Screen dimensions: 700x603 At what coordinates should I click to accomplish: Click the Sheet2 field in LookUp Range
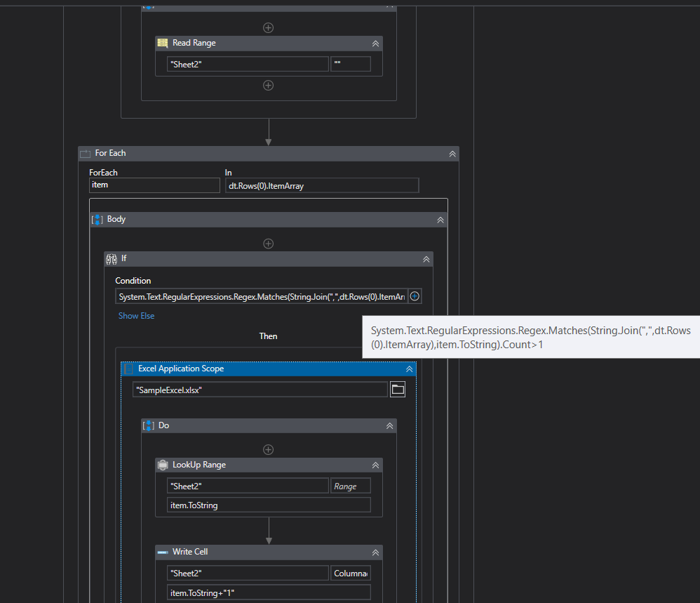[x=247, y=485]
